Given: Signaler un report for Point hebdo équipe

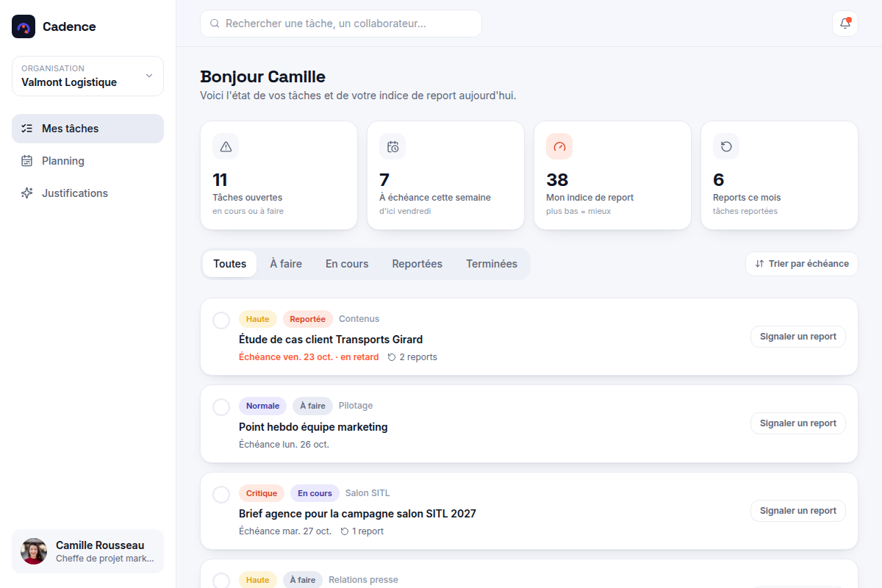Looking at the screenshot, I should click(x=798, y=423).
